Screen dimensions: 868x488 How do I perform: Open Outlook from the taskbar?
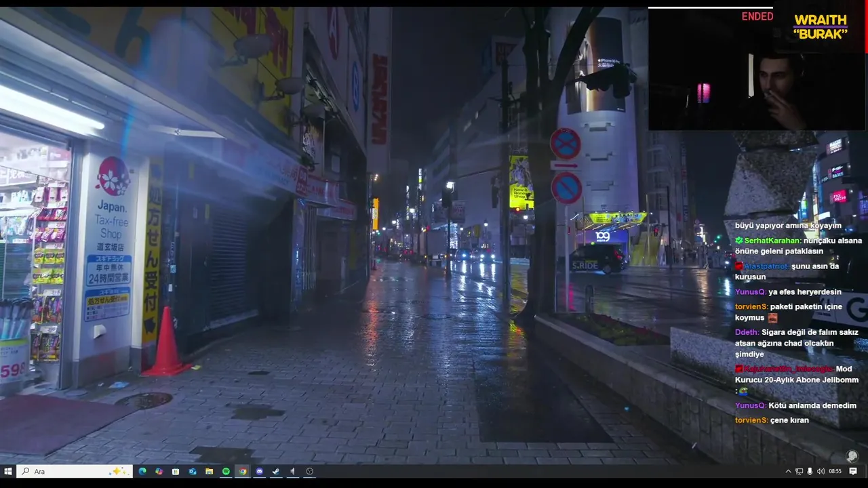(x=193, y=471)
